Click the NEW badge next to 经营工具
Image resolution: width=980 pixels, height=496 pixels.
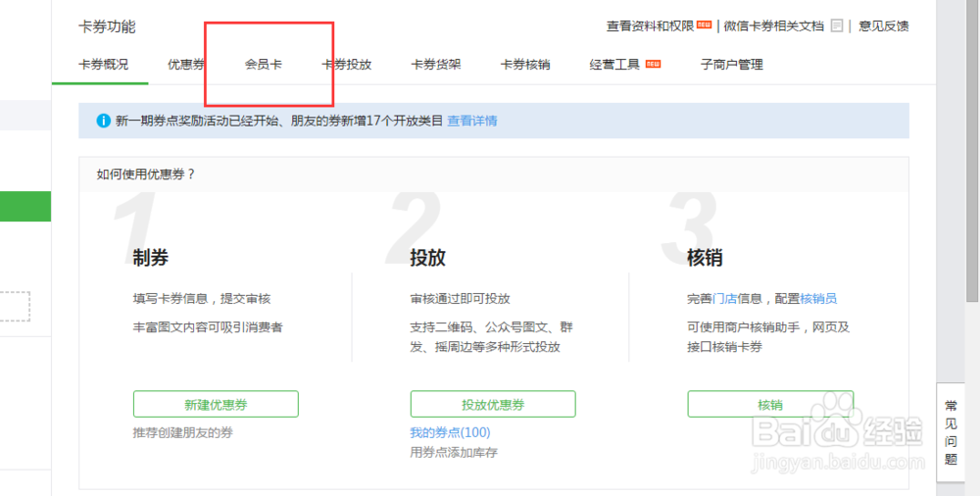653,64
